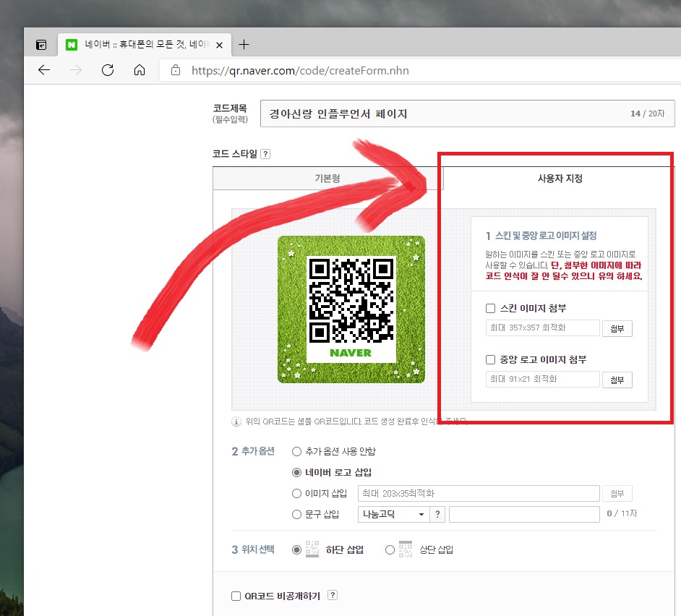Click the 하단 삽입 position icon

coord(312,549)
